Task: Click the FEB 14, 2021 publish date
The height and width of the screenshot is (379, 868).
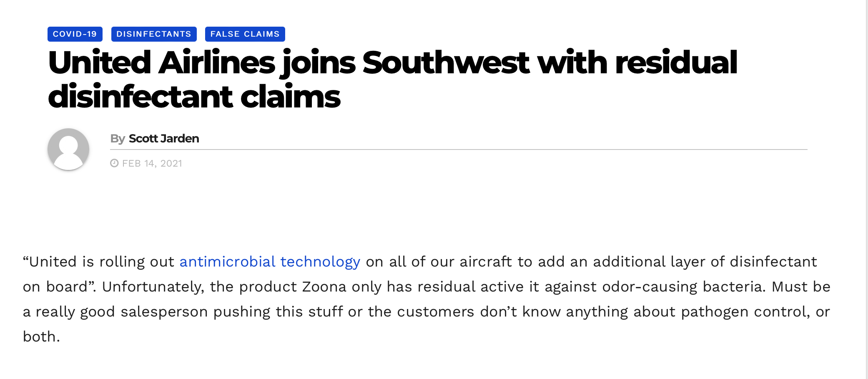Action: pyautogui.click(x=152, y=163)
